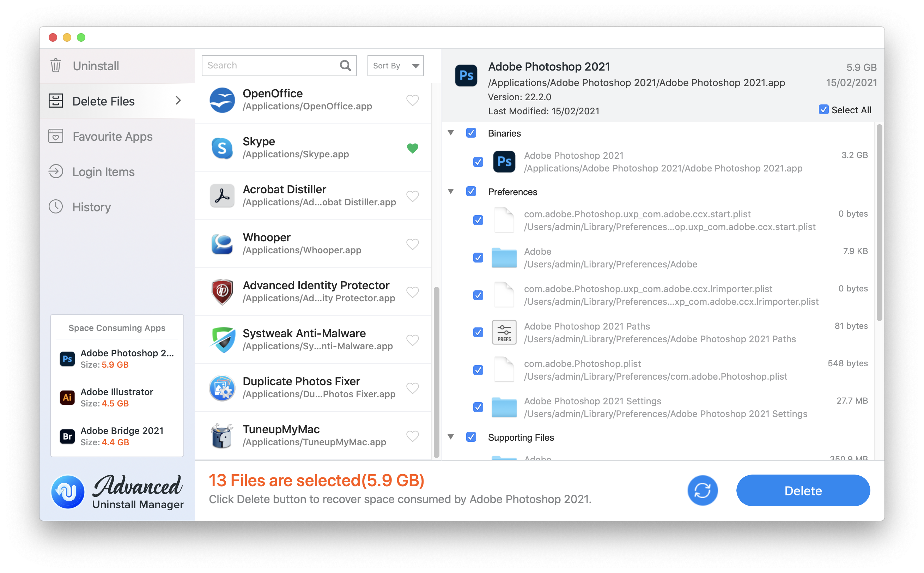Open the Uninstall section
The height and width of the screenshot is (573, 924).
pyautogui.click(x=117, y=66)
